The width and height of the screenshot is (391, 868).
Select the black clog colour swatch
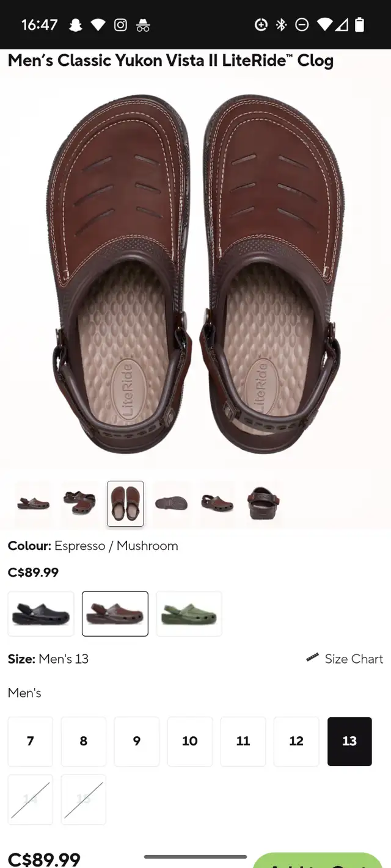click(41, 613)
